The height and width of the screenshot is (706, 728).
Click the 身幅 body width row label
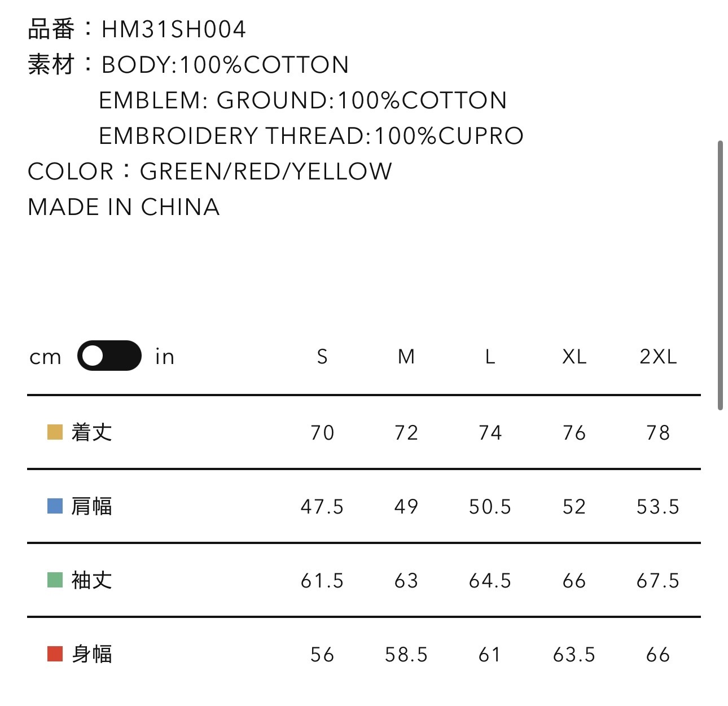[92, 654]
